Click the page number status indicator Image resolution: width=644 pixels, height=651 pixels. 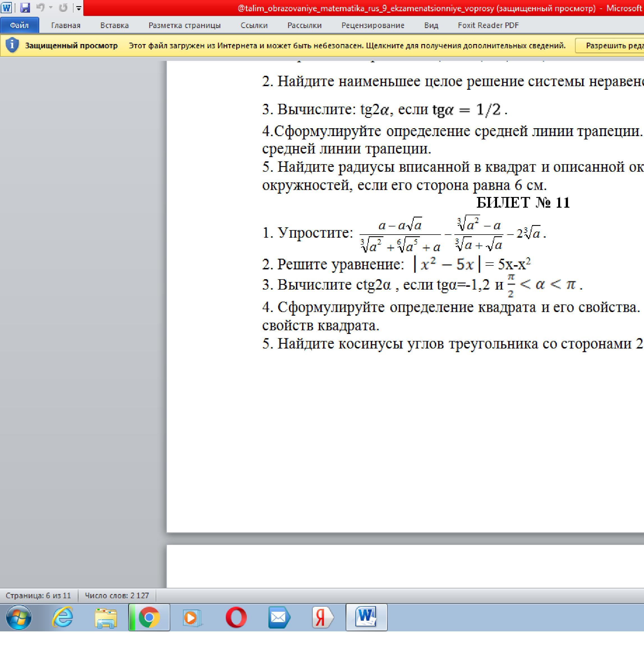point(38,595)
